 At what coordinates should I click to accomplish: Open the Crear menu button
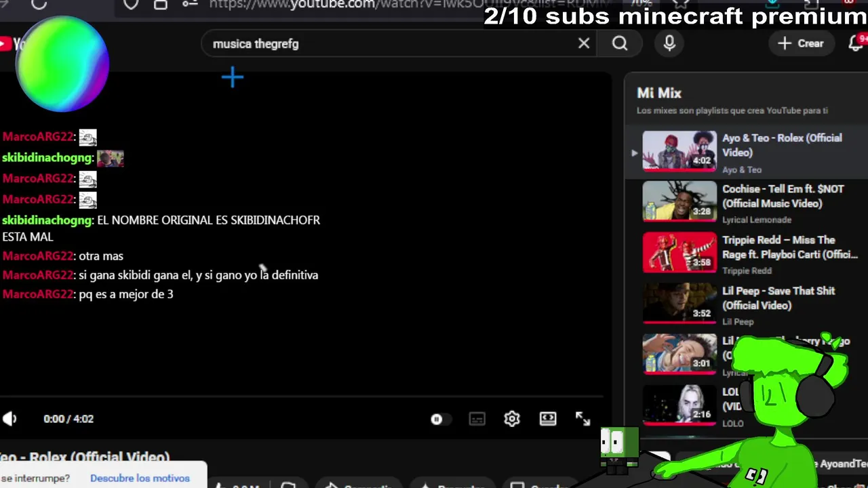click(801, 43)
